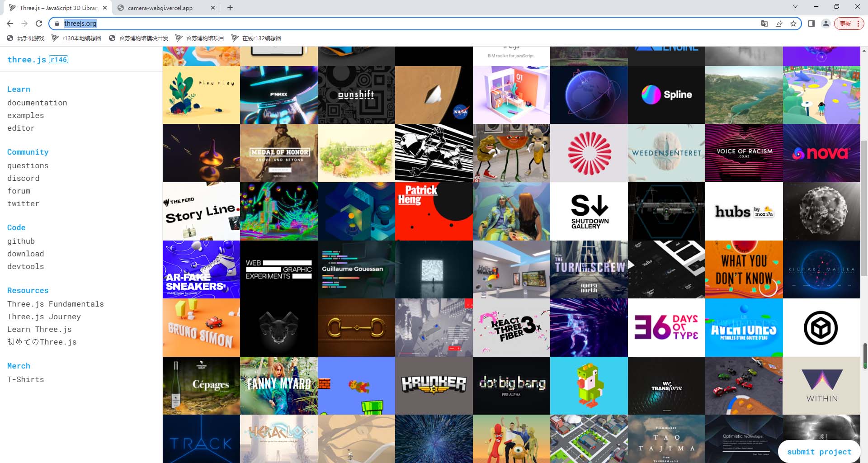Image resolution: width=868 pixels, height=463 pixels.
Task: Open the React Three Fiber thumbnail
Action: [511, 327]
